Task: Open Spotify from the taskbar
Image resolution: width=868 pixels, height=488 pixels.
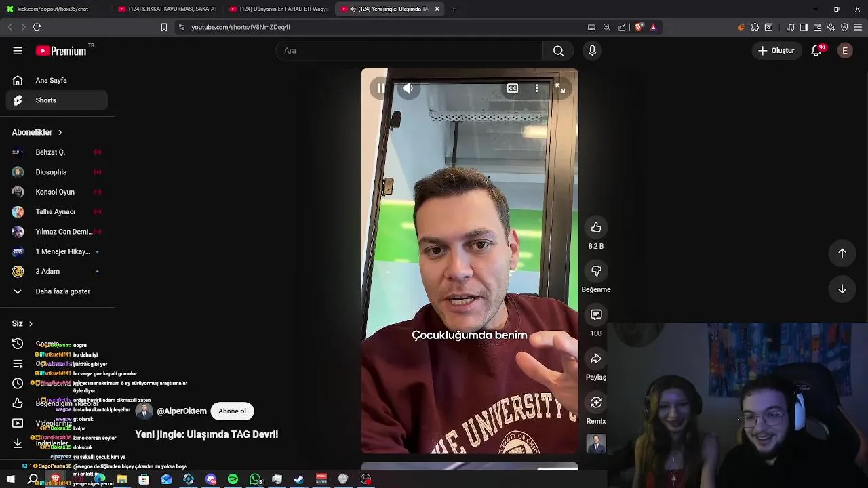Action: point(233,479)
